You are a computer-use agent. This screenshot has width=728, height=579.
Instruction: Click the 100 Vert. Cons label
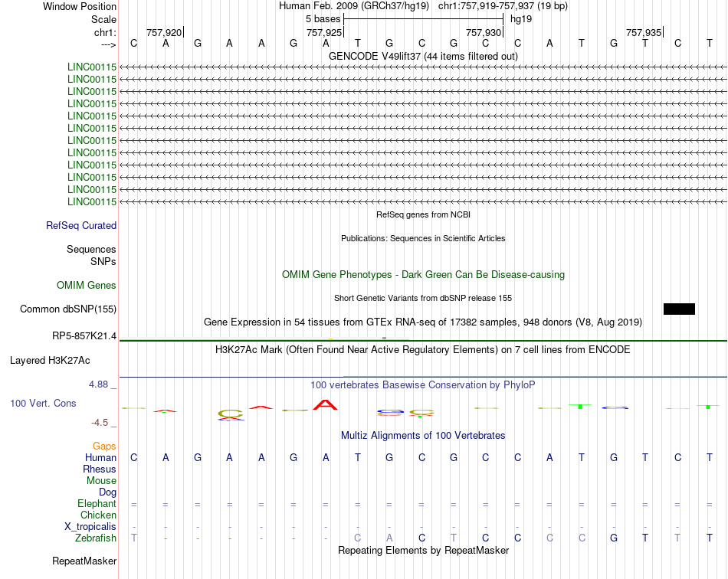tap(43, 403)
